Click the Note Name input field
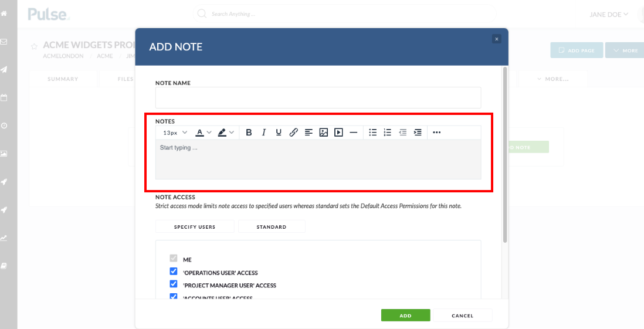644x329 pixels. (x=318, y=98)
